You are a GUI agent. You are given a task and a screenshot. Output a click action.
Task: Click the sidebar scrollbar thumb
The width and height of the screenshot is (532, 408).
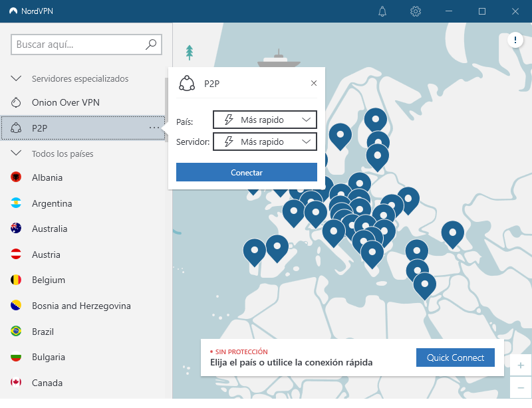[166, 110]
